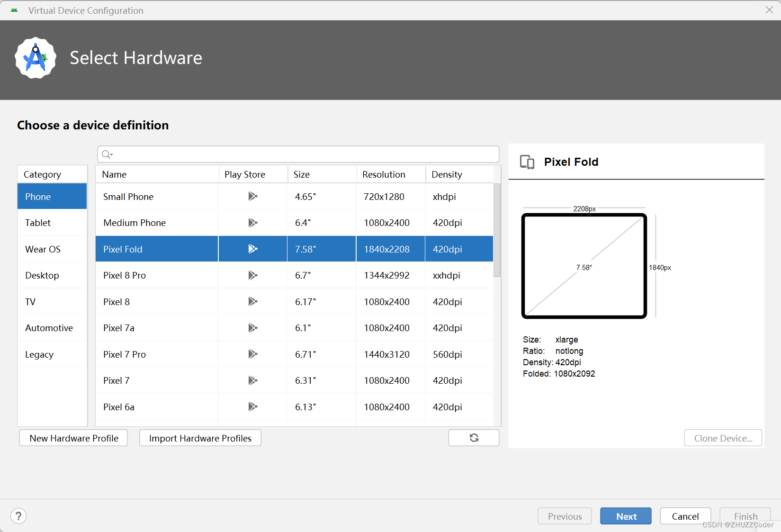Click the Play Store icon in Pixel 7 row
781x532 pixels.
point(253,380)
